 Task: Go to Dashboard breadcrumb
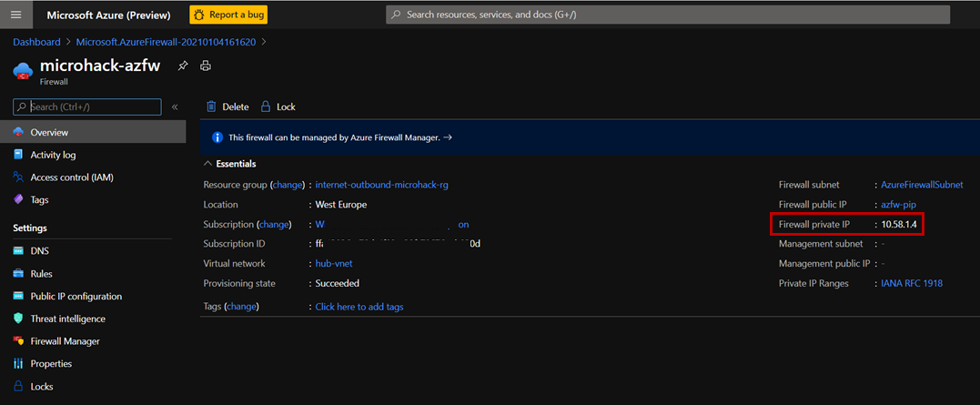37,42
